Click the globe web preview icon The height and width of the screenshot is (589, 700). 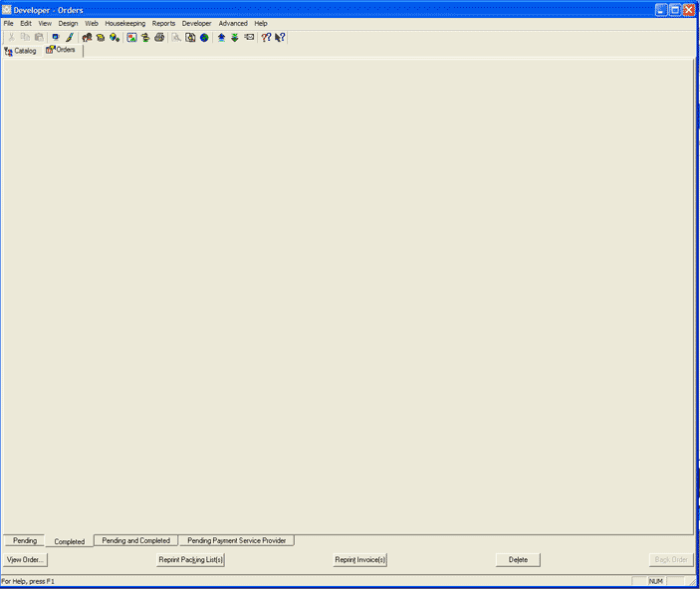pos(204,37)
